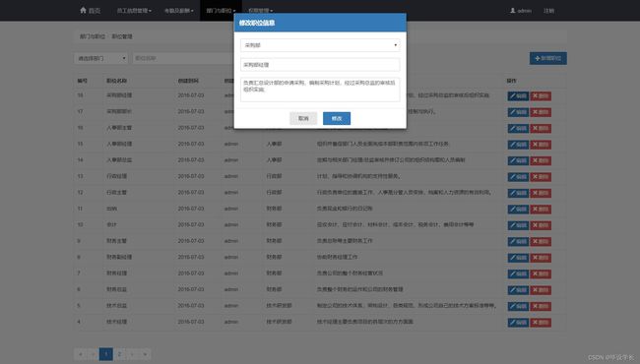Open the admin user account link

(521, 11)
